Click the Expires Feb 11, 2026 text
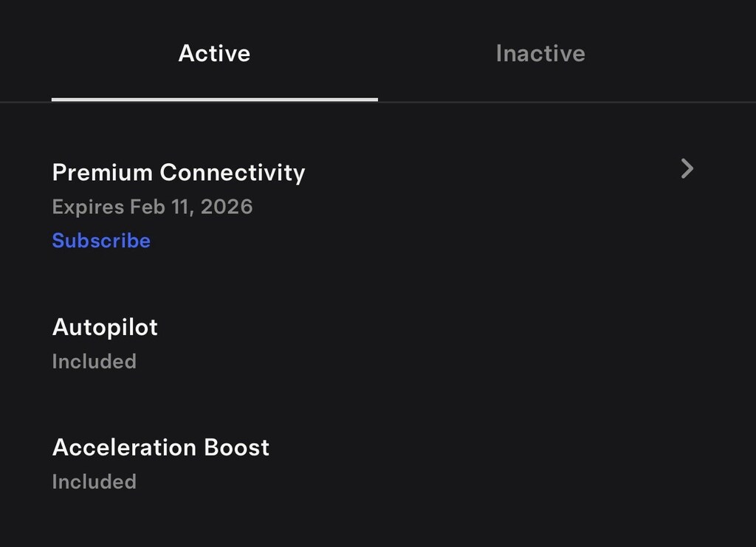Image resolution: width=756 pixels, height=547 pixels. (x=152, y=207)
